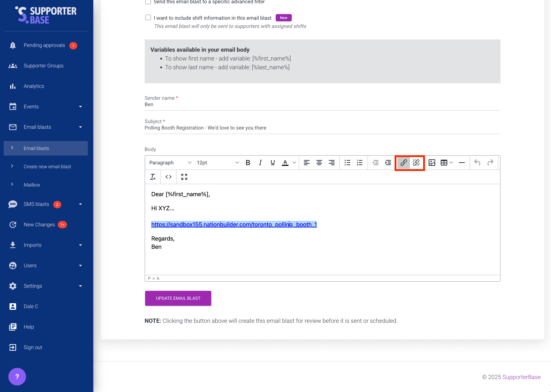This screenshot has width=551, height=392.
Task: Toggle fullscreen mode for the editor
Action: tap(184, 177)
